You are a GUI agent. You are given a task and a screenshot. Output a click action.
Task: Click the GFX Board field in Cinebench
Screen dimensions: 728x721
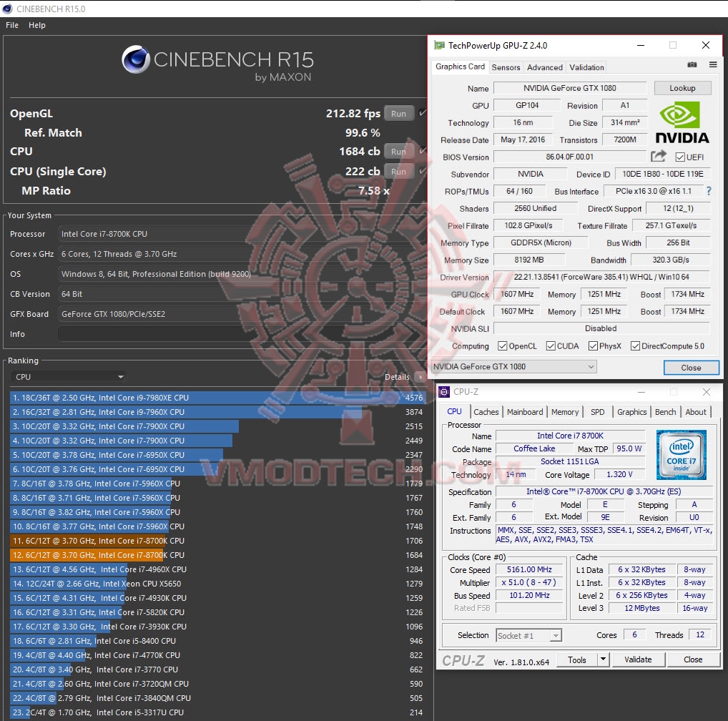click(x=242, y=314)
